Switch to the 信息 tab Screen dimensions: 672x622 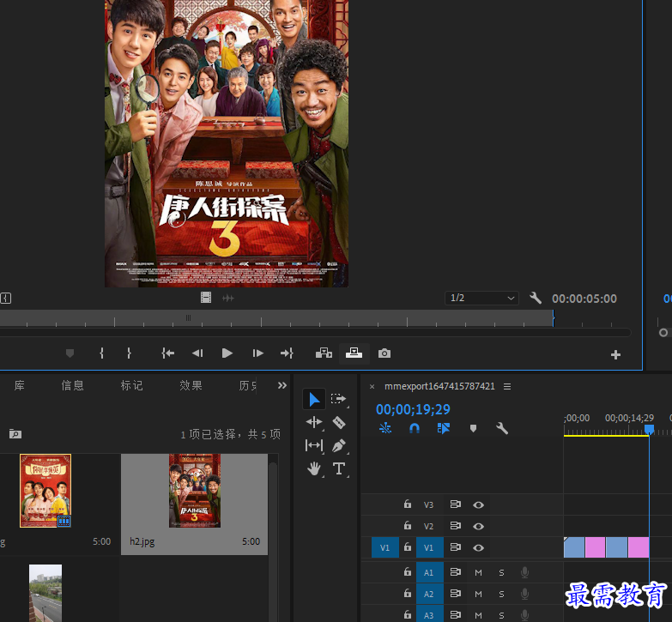click(x=72, y=385)
